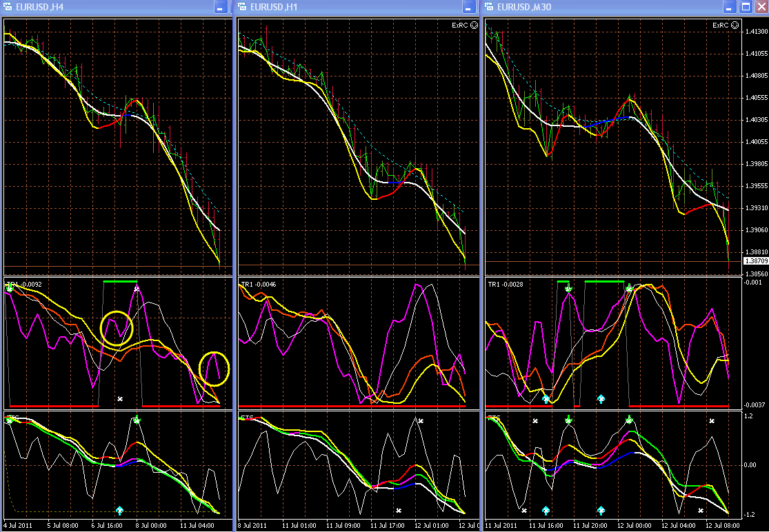Activate the EURUSD,H1 window title

274,7
